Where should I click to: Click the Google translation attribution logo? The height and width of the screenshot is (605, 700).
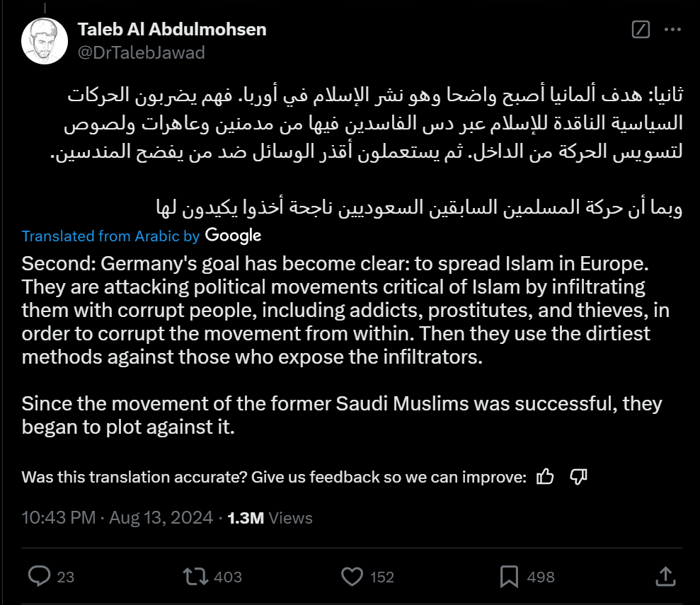point(234,236)
